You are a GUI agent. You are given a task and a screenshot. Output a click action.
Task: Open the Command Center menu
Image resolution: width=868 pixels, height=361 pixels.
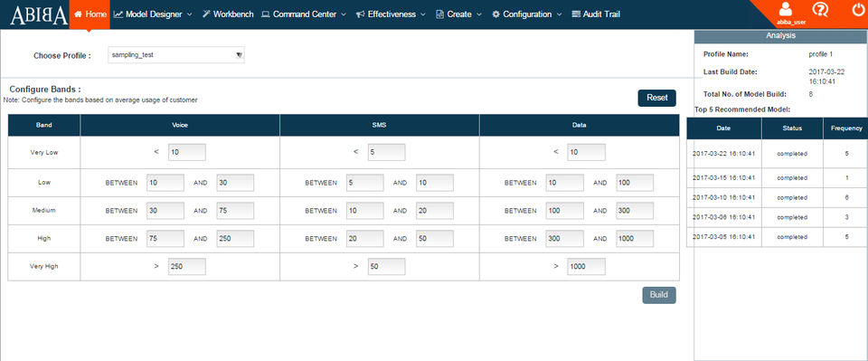pyautogui.click(x=304, y=14)
